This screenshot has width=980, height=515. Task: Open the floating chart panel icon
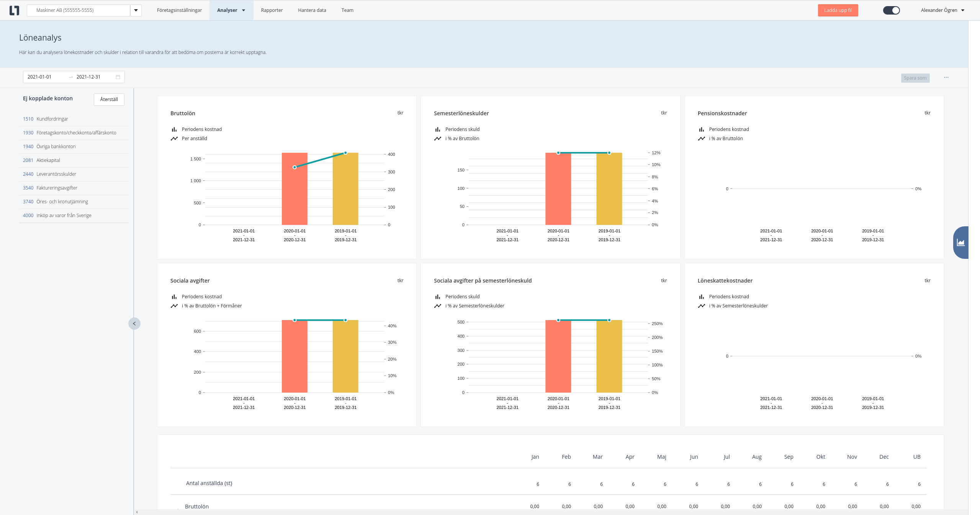click(x=961, y=242)
